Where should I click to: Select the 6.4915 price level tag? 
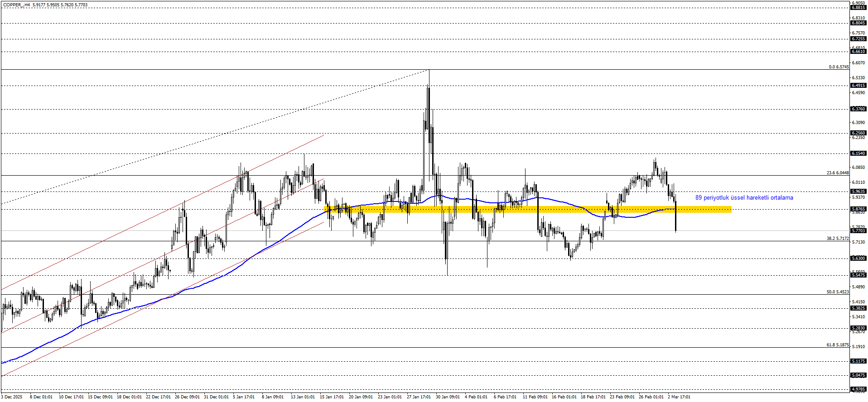pyautogui.click(x=858, y=86)
